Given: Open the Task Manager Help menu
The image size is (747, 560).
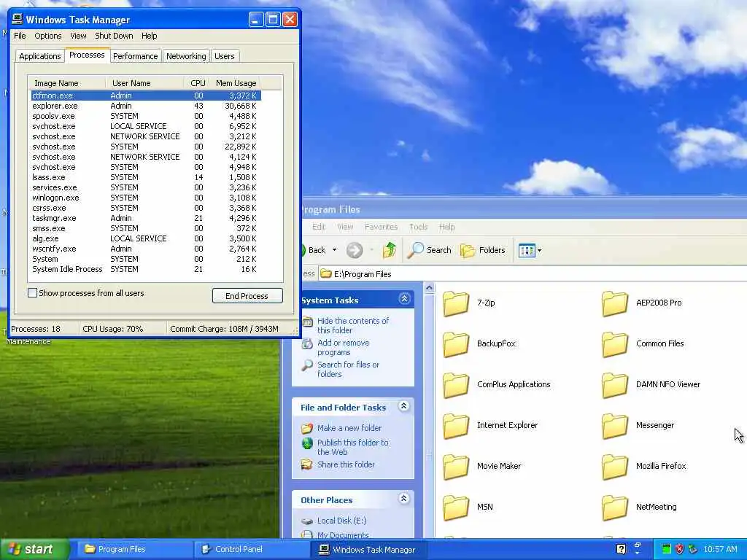Looking at the screenshot, I should tap(149, 36).
